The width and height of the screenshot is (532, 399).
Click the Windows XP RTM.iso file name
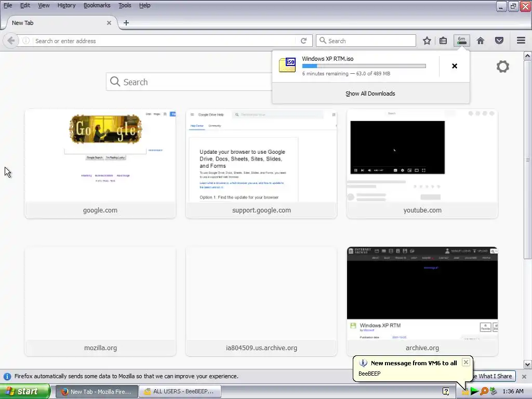coord(328,59)
